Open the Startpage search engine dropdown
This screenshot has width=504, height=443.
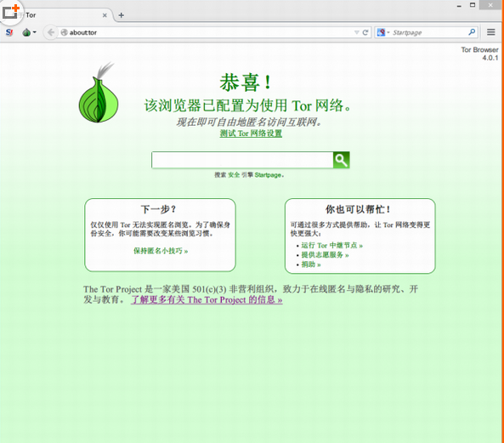(383, 32)
